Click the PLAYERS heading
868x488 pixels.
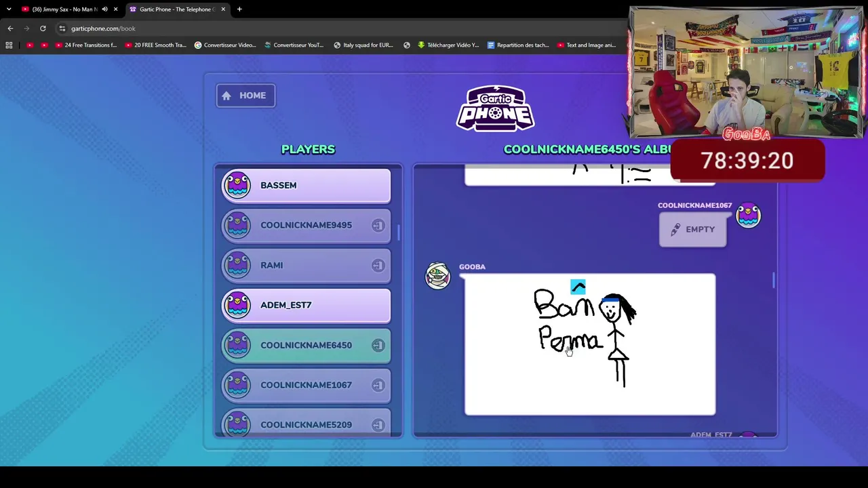(308, 149)
